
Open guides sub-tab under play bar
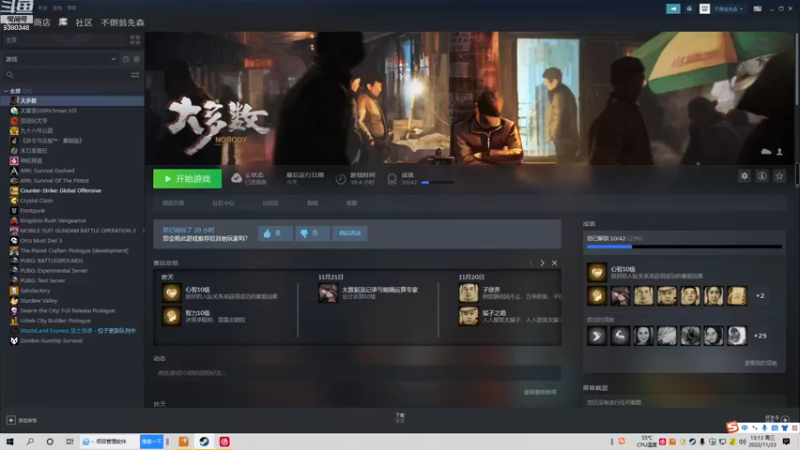(312, 203)
